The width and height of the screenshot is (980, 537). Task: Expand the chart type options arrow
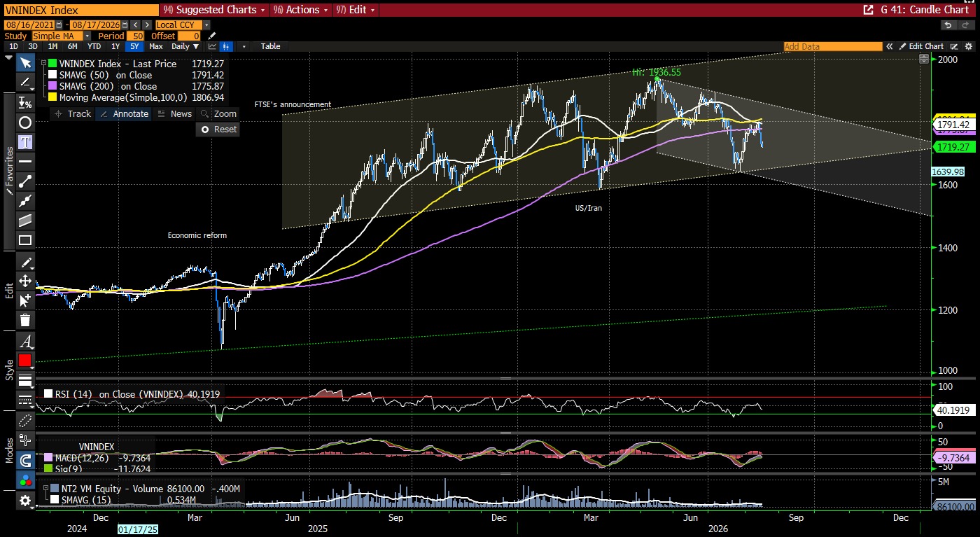point(244,46)
